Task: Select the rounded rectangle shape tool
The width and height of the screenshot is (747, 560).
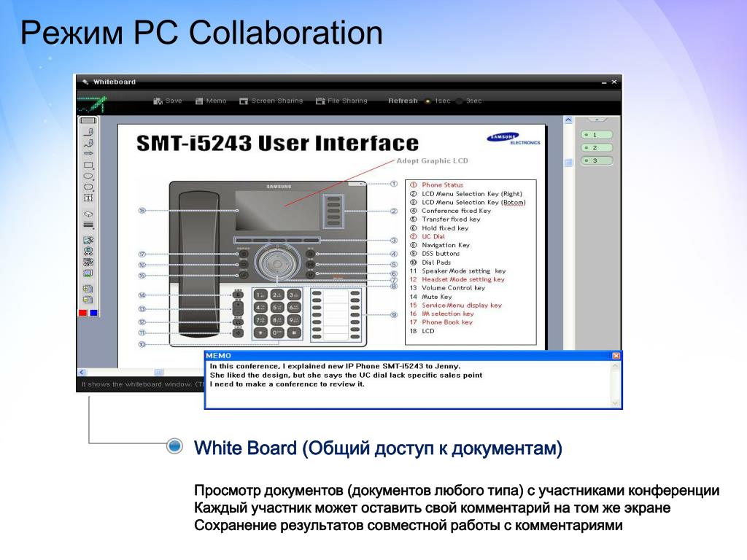Action: [88, 187]
